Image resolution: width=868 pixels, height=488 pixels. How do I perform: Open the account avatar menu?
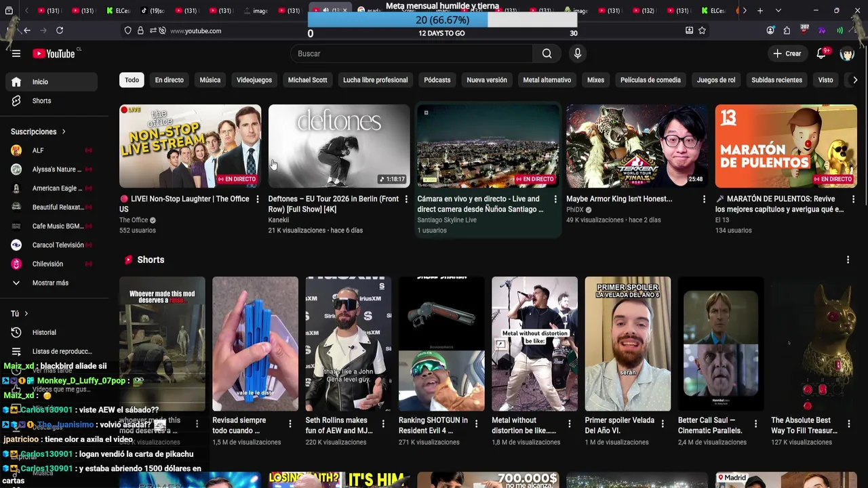pyautogui.click(x=847, y=54)
